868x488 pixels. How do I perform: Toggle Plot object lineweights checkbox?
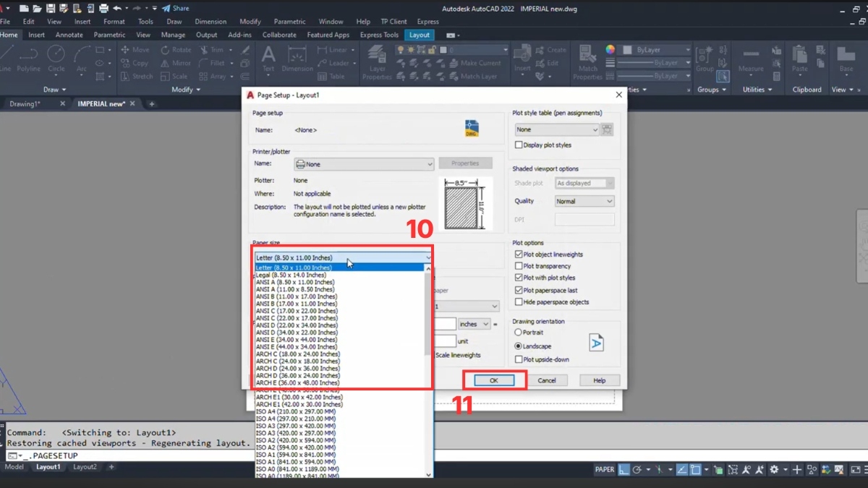(519, 254)
